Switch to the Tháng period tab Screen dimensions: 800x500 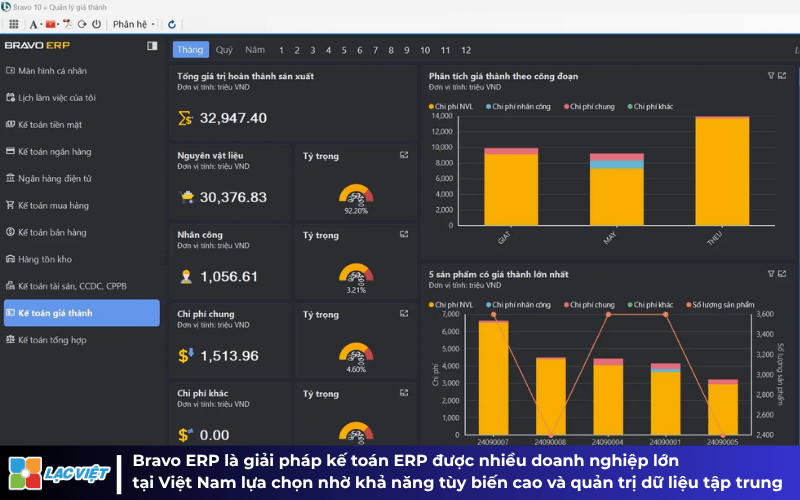point(190,49)
